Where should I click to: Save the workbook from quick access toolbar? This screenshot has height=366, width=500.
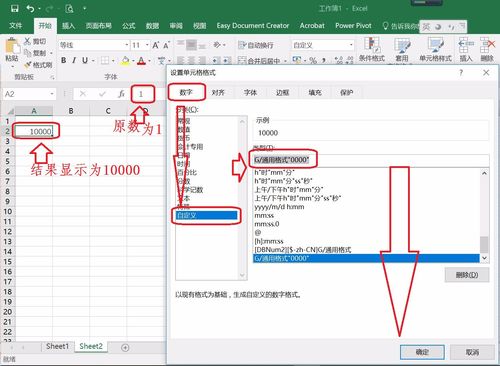pyautogui.click(x=14, y=8)
